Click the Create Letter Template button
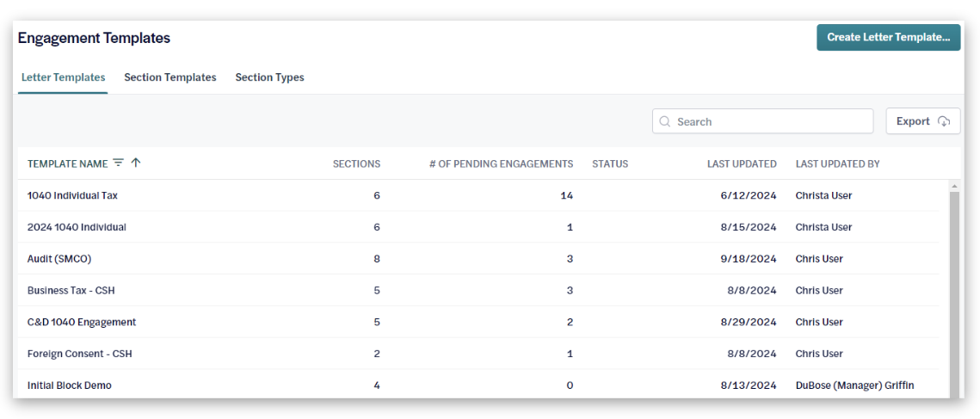This screenshot has height=419, width=980. (x=888, y=38)
